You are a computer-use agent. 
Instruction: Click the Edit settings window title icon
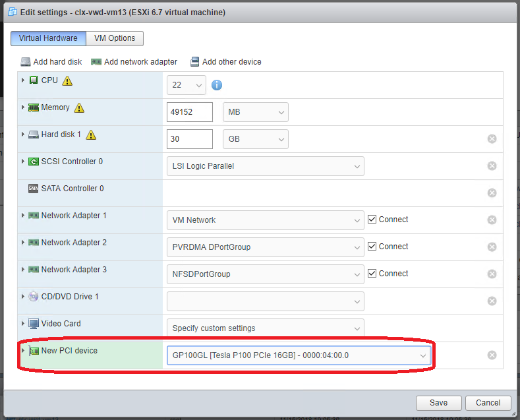coord(13,12)
